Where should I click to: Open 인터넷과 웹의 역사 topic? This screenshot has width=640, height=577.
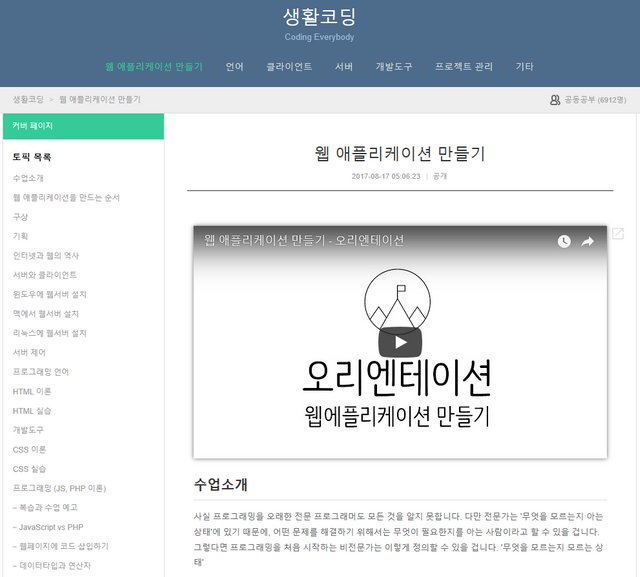[x=46, y=256]
